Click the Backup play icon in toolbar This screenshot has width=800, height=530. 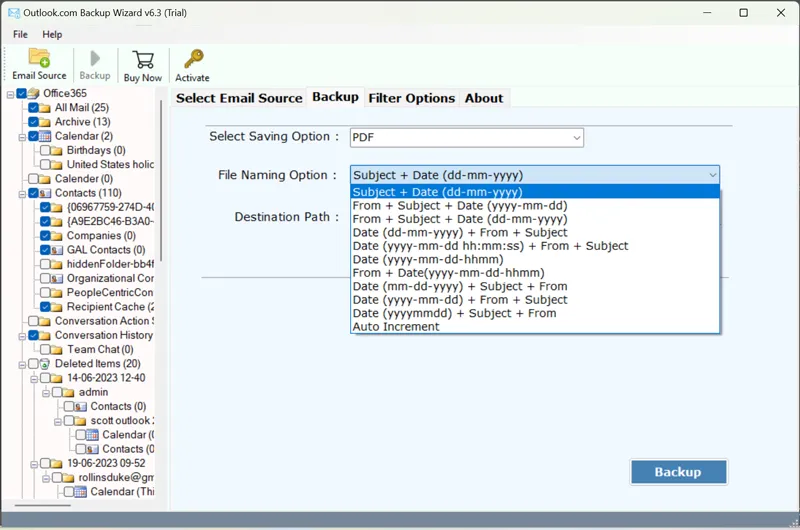(95, 59)
